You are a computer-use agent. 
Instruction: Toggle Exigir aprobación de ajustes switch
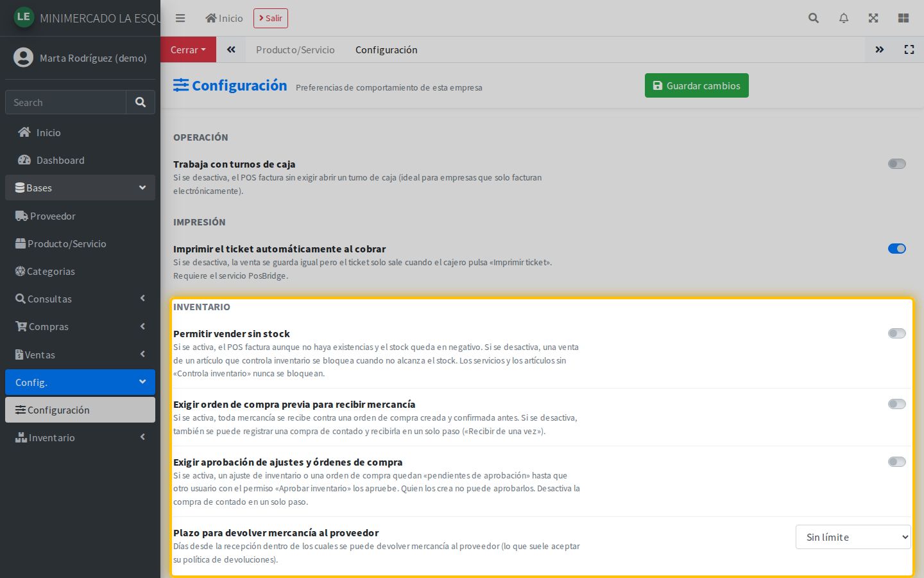coord(897,462)
